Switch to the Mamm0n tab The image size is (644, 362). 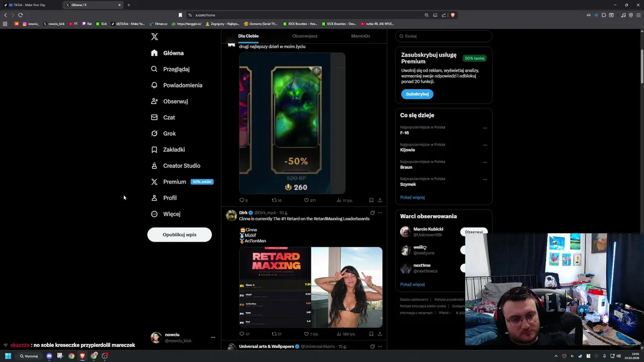tap(360, 36)
